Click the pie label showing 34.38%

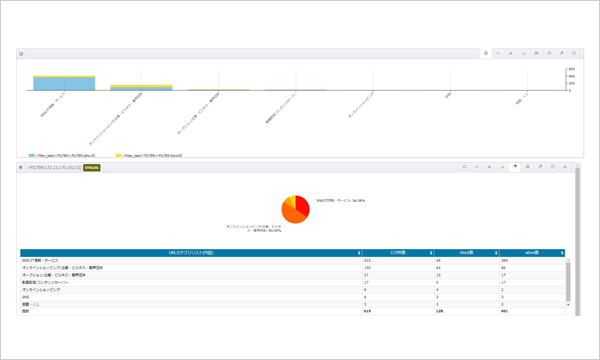coord(341,200)
